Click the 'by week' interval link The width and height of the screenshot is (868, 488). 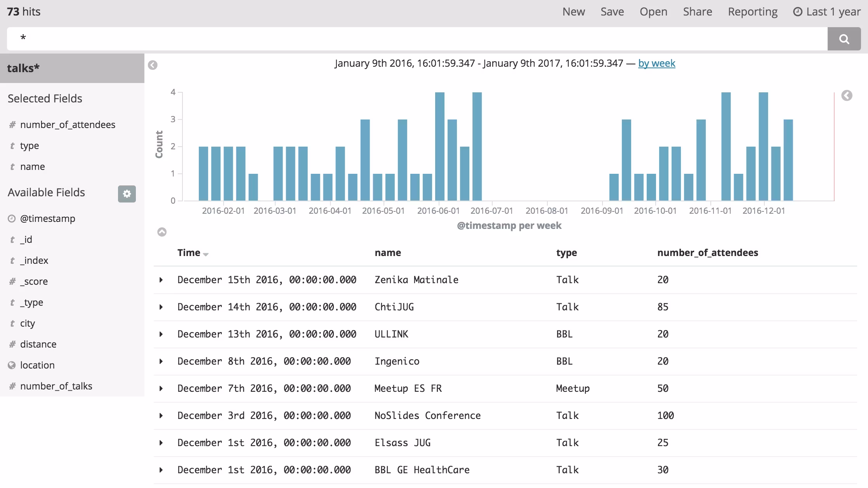pos(656,63)
